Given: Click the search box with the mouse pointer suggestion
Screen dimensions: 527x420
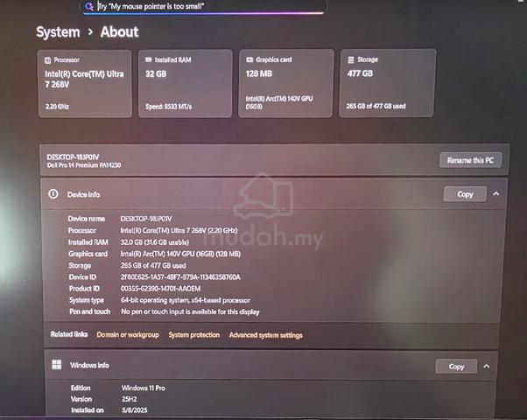Looking at the screenshot, I should 204,6.
